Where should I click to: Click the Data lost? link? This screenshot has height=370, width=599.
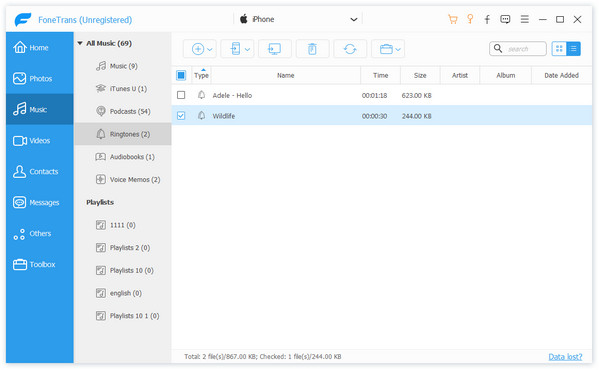pyautogui.click(x=565, y=357)
